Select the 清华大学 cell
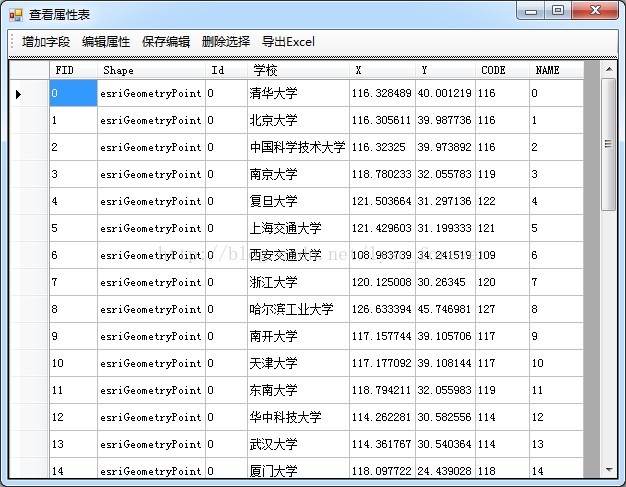 298,93
